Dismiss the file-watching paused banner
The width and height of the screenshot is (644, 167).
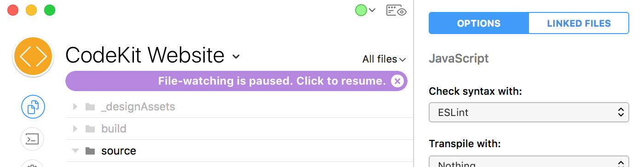[397, 81]
